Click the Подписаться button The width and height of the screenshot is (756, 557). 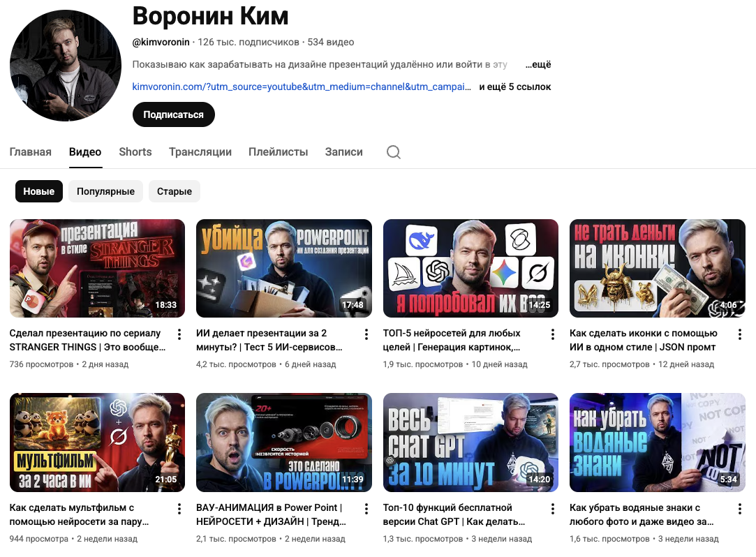174,114
